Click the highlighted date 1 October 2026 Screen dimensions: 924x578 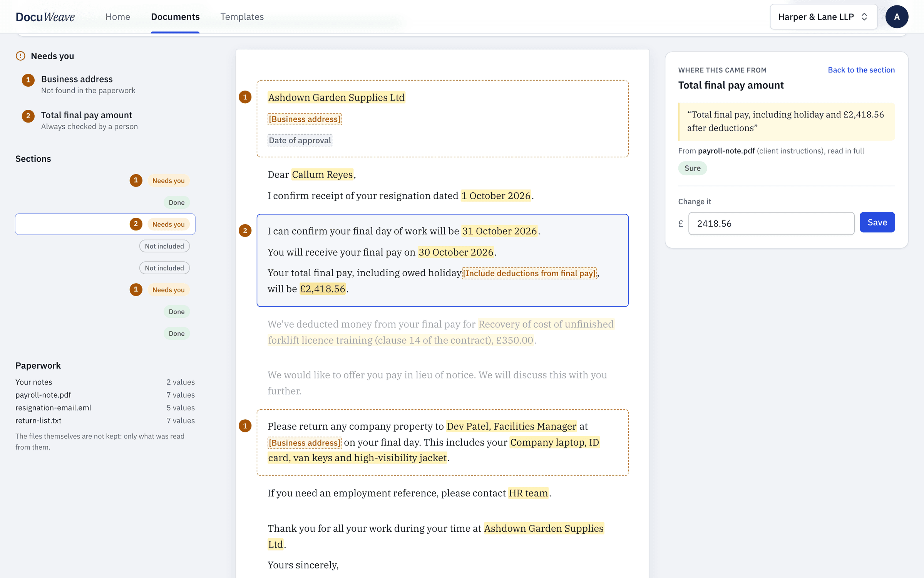coord(496,196)
